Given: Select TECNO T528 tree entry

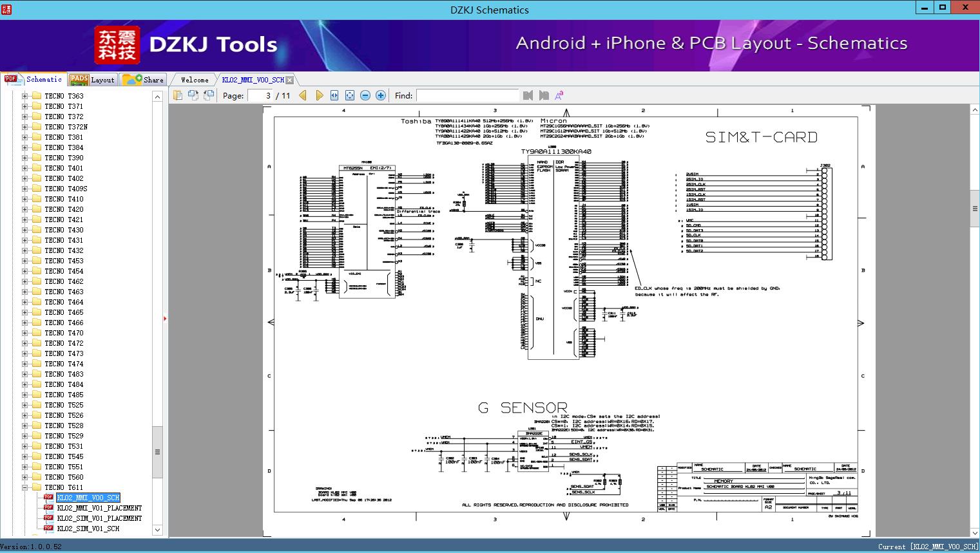Looking at the screenshot, I should tap(64, 426).
